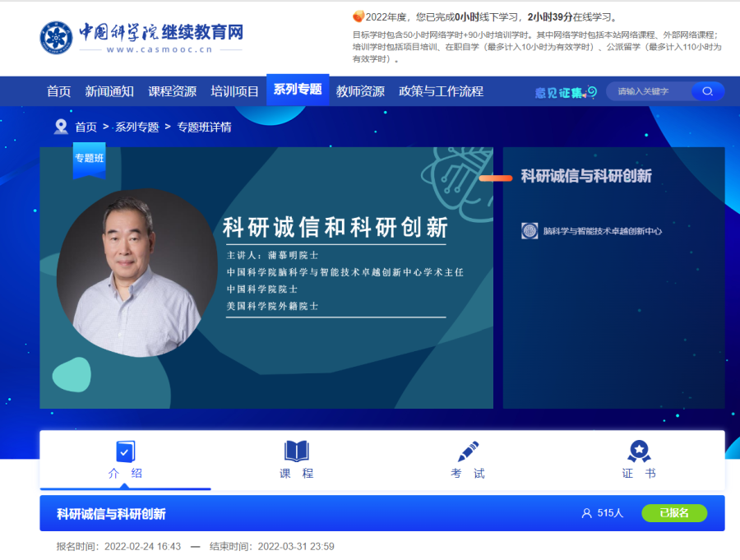Screen dimensions: 740x560
Task: Open the 考试 pencil icon
Action: point(468,451)
